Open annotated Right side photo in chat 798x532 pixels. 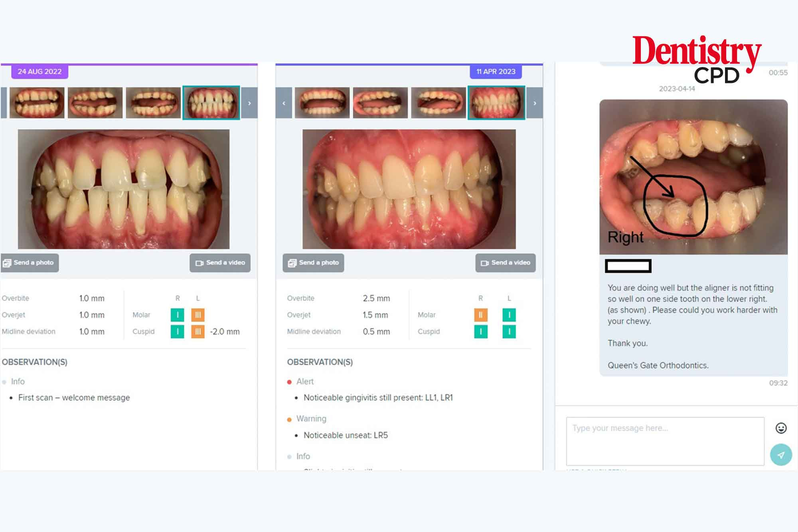click(693, 177)
